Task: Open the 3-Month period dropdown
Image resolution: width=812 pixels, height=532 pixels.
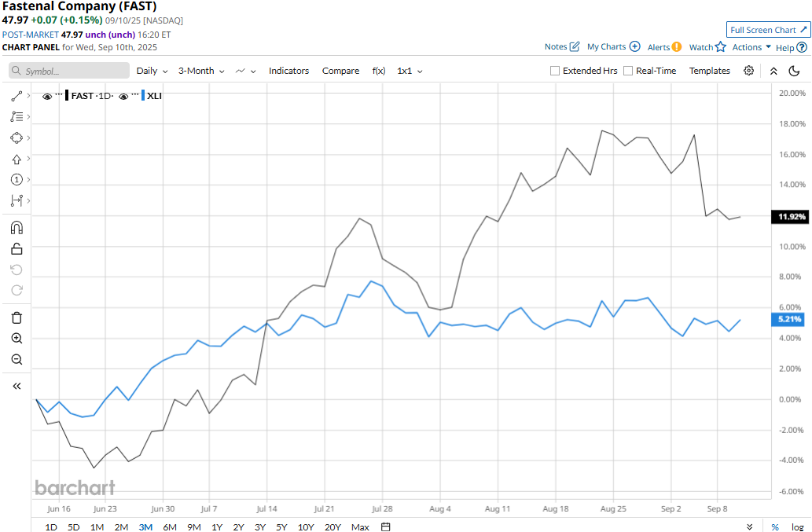Action: click(x=201, y=71)
